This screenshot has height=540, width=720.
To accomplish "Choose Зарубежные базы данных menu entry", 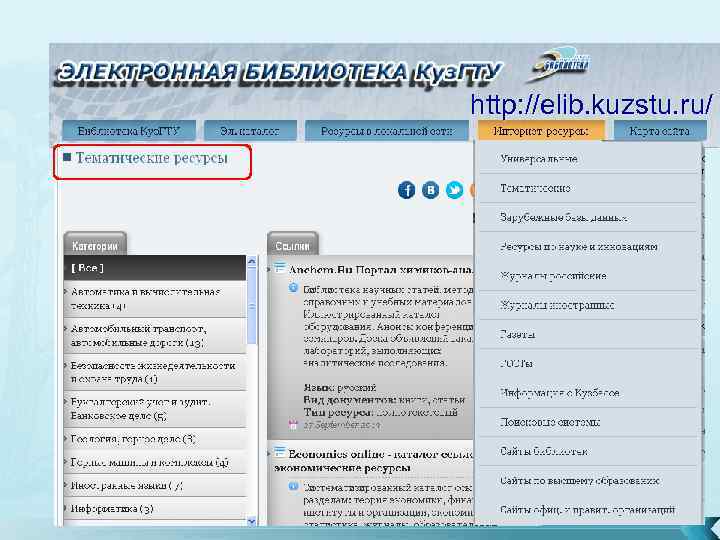I will tap(588, 217).
